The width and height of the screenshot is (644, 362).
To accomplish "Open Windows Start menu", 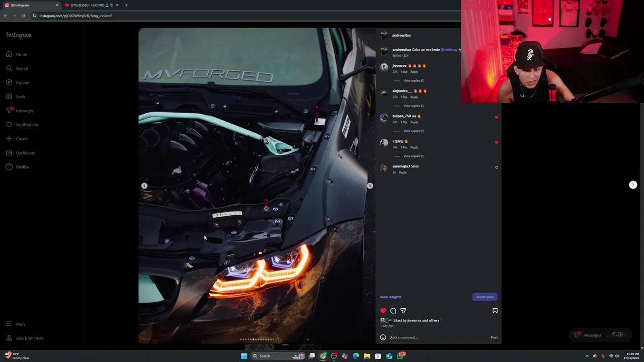I will pyautogui.click(x=244, y=356).
